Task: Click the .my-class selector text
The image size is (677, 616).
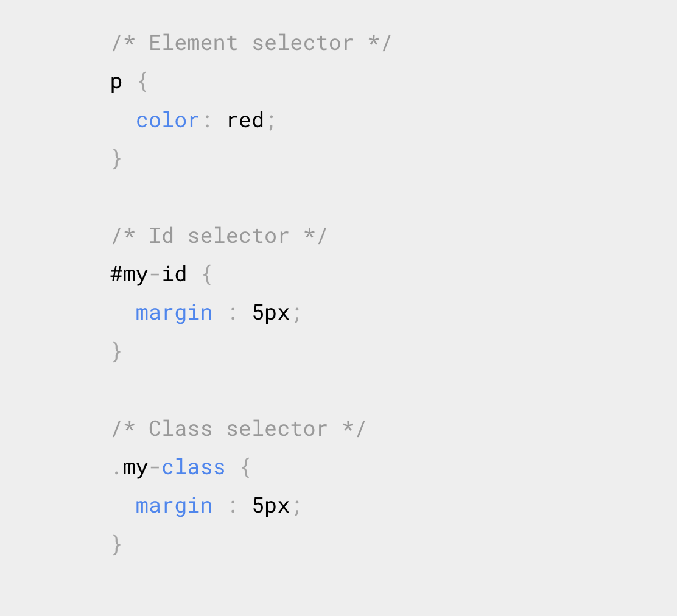Action: pyautogui.click(x=169, y=468)
